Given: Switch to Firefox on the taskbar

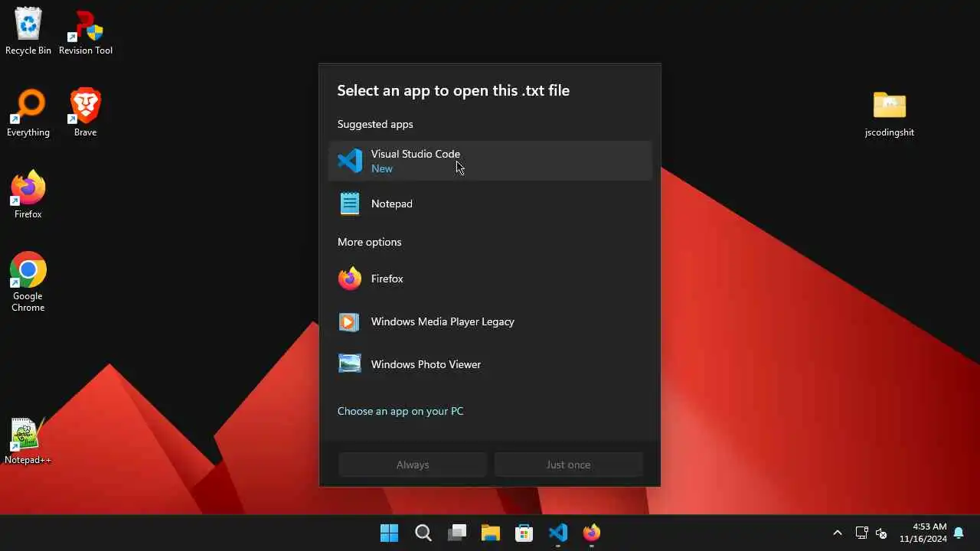Looking at the screenshot, I should [592, 533].
